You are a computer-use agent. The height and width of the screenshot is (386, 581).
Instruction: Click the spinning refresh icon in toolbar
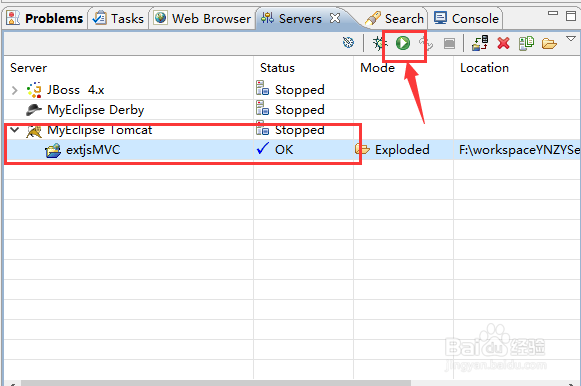tap(348, 43)
